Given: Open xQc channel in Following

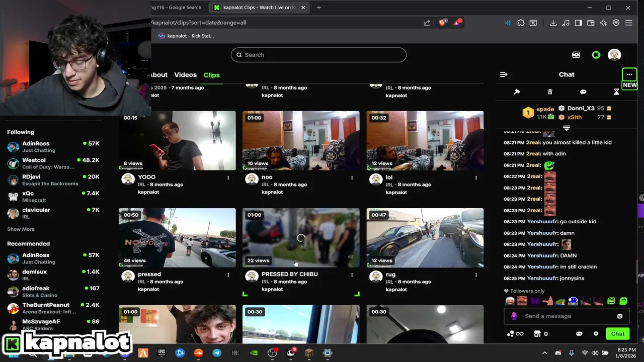Looking at the screenshot, I should 53,197.
